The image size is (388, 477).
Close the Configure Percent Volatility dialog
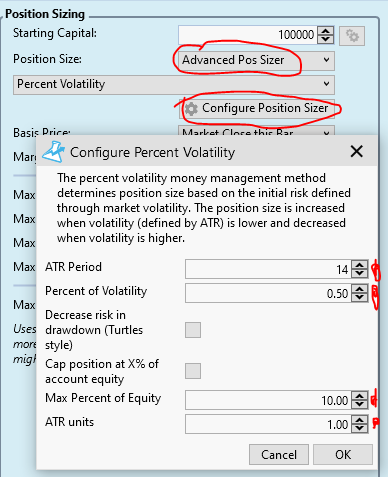pyautogui.click(x=356, y=152)
